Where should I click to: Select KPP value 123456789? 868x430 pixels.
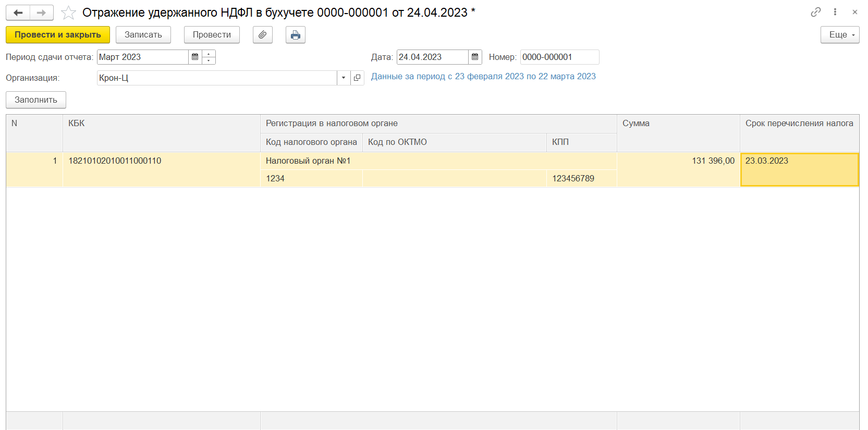582,178
